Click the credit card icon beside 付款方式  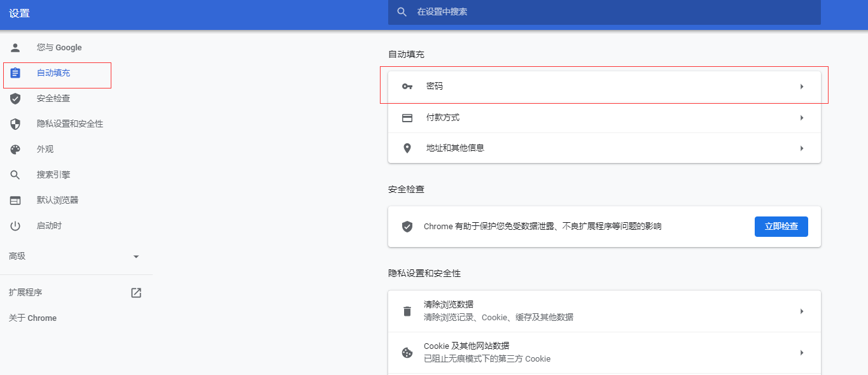click(x=407, y=118)
